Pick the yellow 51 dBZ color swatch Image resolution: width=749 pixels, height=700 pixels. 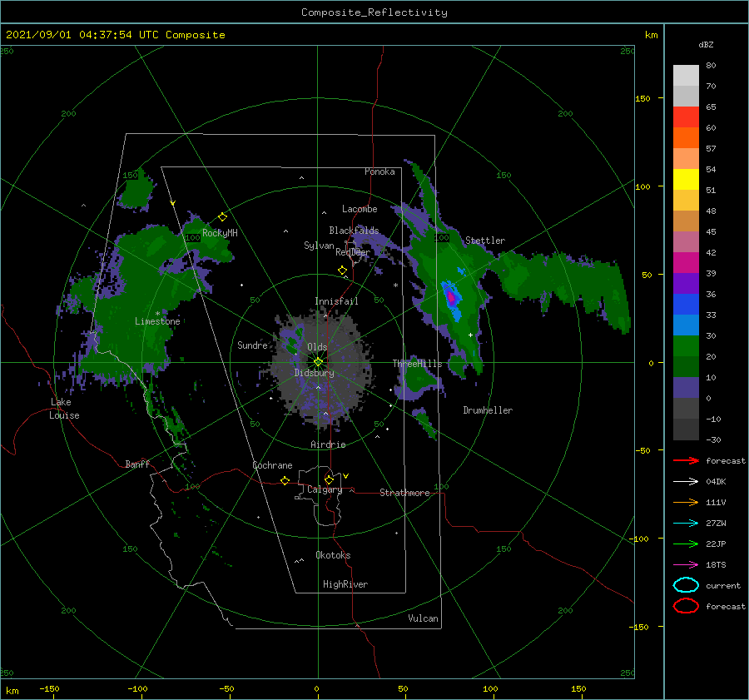[686, 179]
